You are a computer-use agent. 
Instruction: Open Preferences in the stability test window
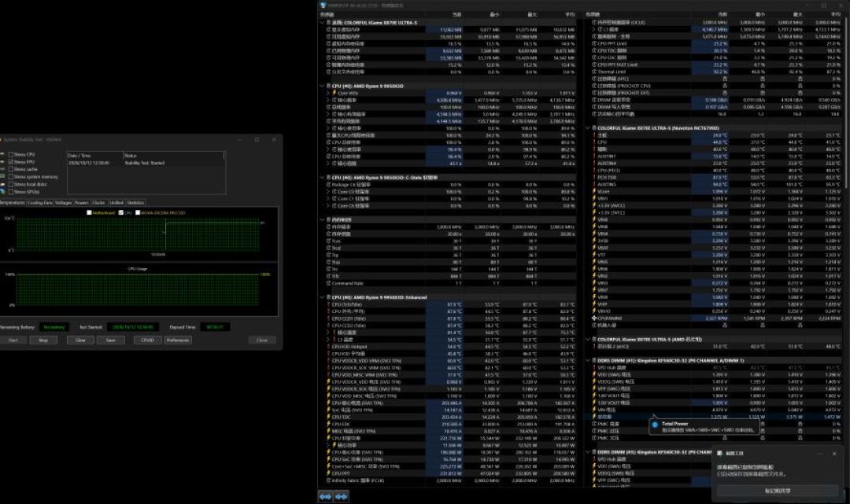[178, 340]
